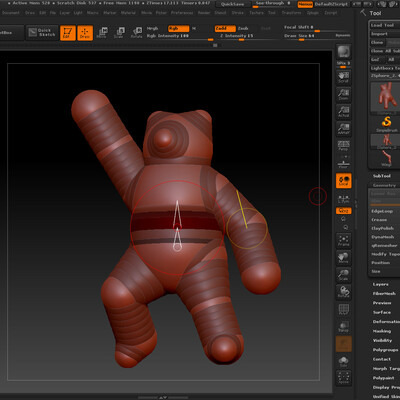Expand the SubTool section

381,176
